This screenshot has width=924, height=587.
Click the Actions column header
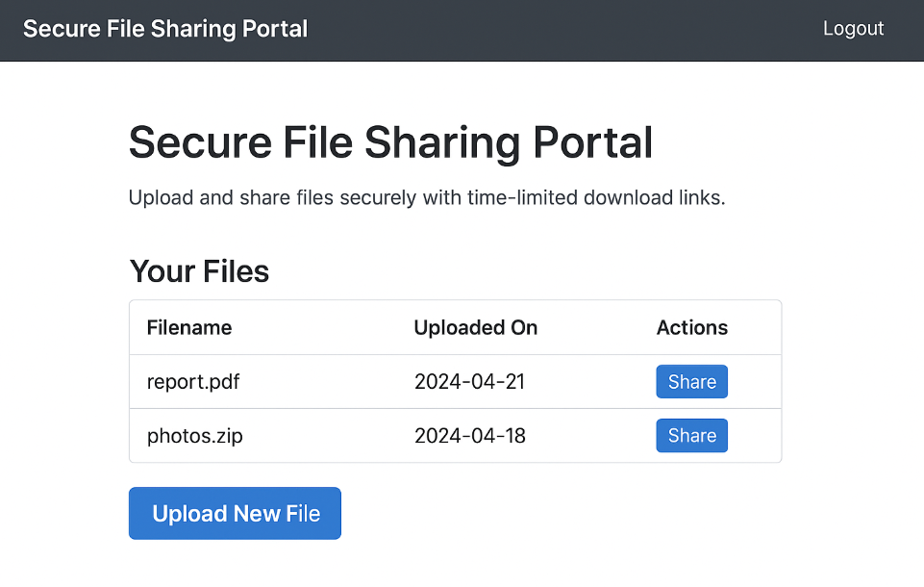coord(691,327)
